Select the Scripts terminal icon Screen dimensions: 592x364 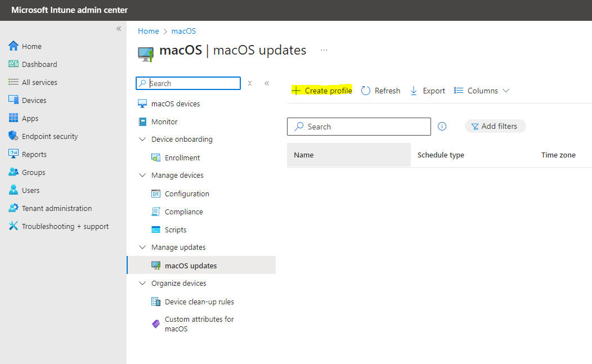click(155, 230)
